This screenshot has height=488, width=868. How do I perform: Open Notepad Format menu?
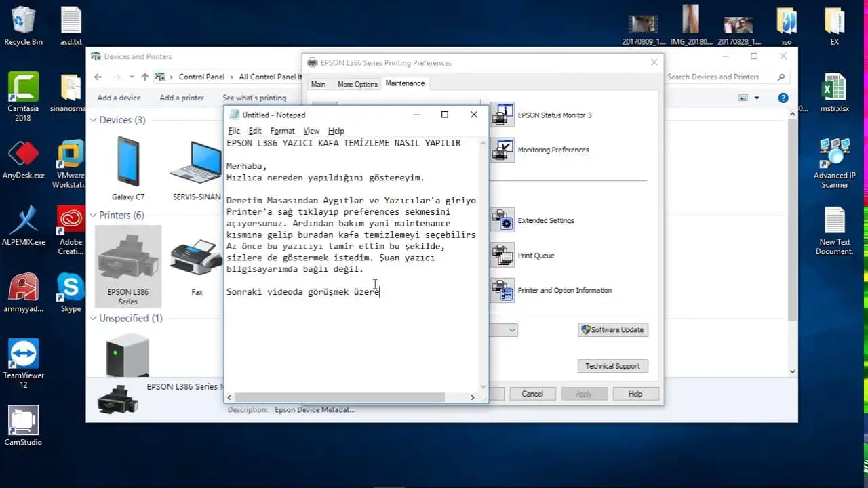[x=282, y=131]
